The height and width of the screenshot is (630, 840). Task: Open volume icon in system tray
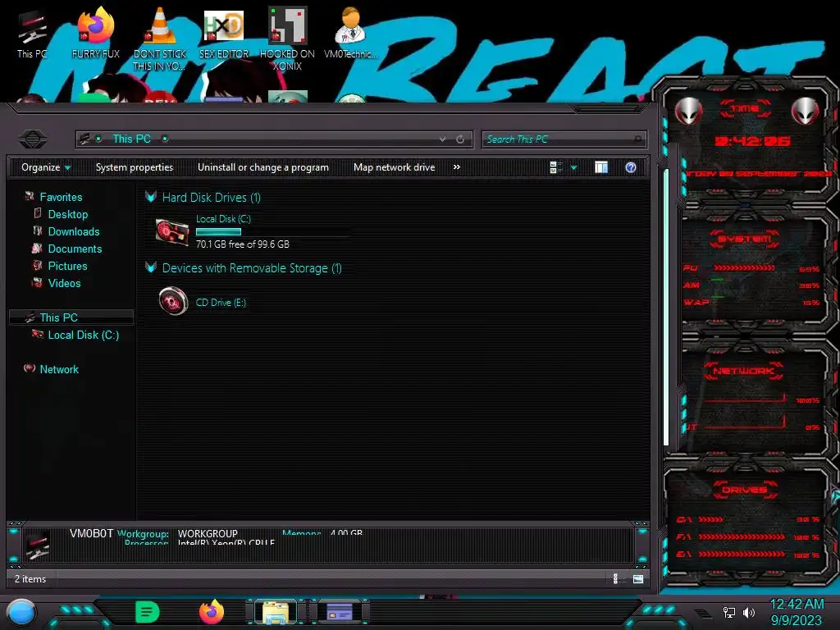749,612
